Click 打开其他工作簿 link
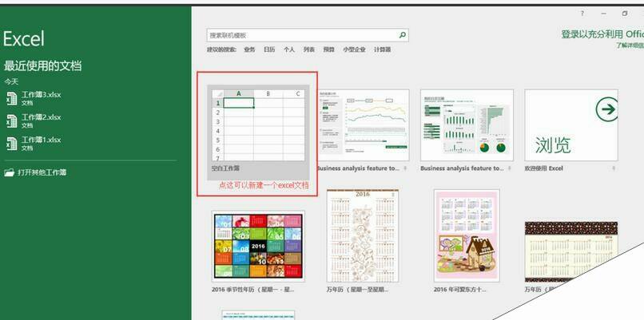This screenshot has height=320, width=644. click(x=42, y=172)
